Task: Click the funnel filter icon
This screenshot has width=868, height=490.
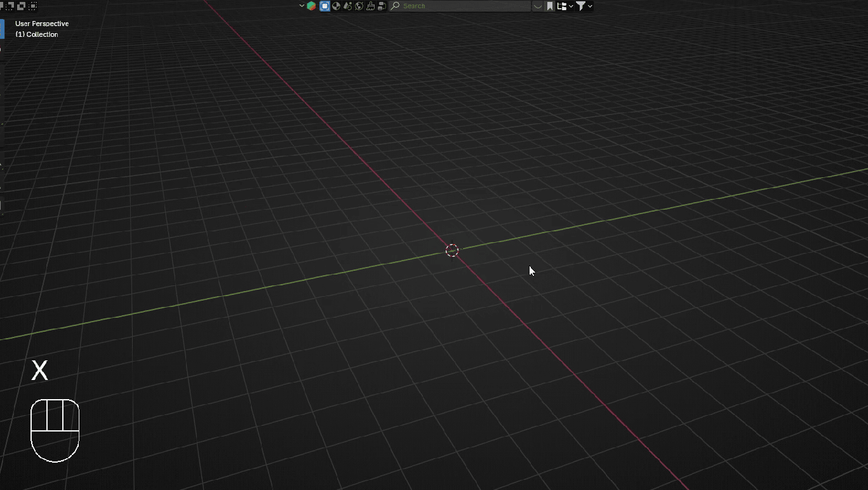Action: pos(580,6)
